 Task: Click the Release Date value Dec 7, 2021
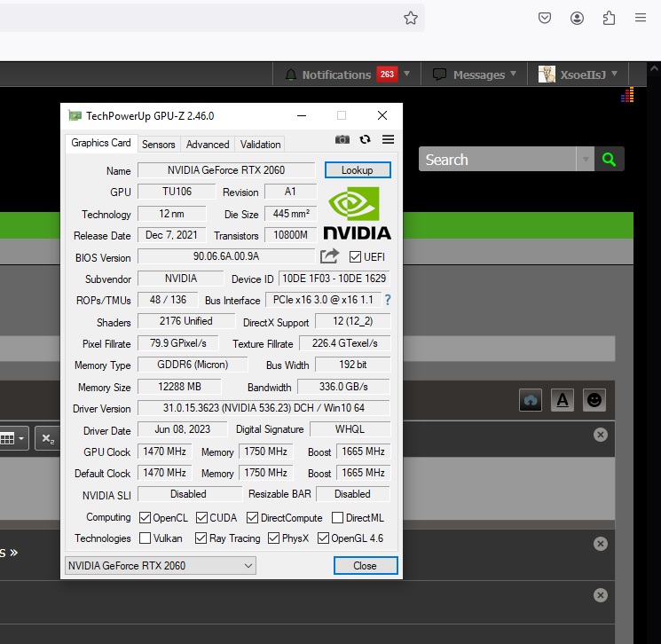(171, 235)
